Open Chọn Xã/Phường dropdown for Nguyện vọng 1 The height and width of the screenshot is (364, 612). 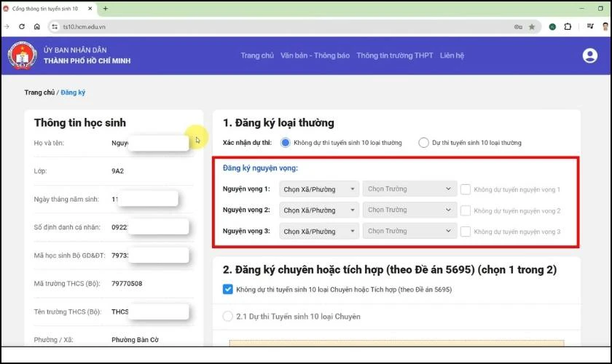(319, 189)
